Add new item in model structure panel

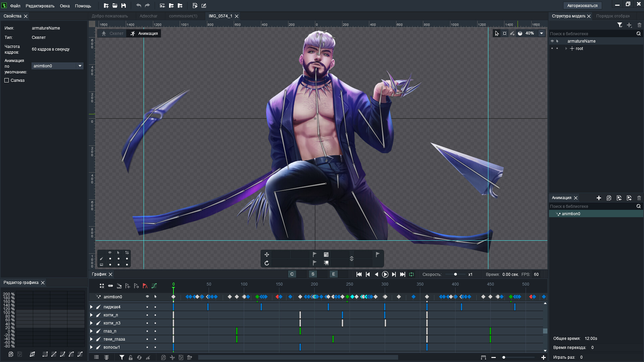tap(629, 25)
